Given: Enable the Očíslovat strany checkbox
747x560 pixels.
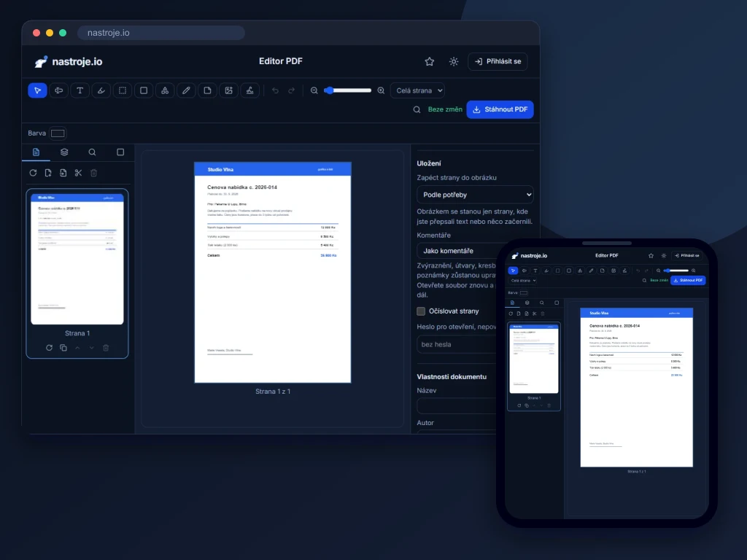Looking at the screenshot, I should [x=421, y=311].
